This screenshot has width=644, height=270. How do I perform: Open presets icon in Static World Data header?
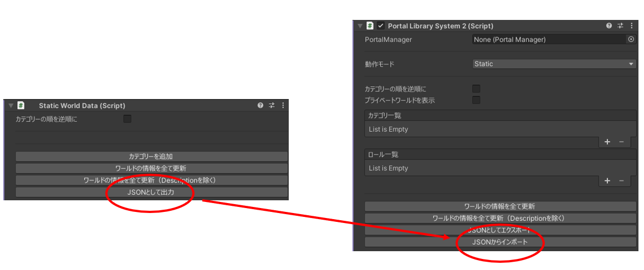click(x=272, y=105)
